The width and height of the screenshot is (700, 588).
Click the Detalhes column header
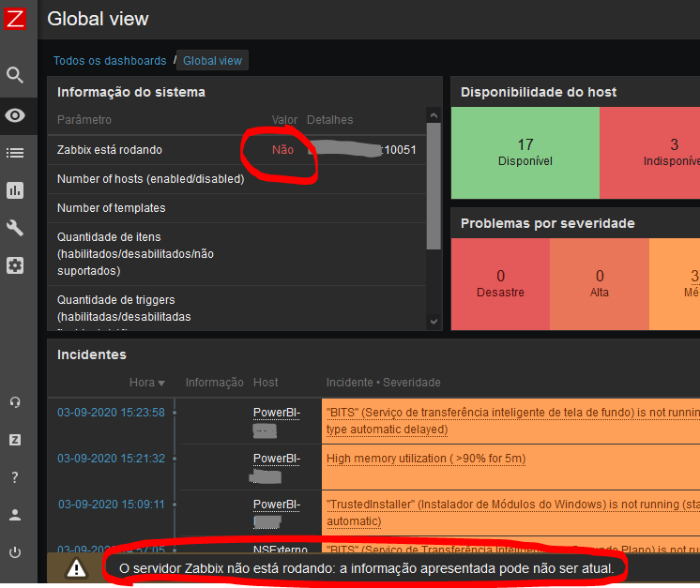[330, 119]
